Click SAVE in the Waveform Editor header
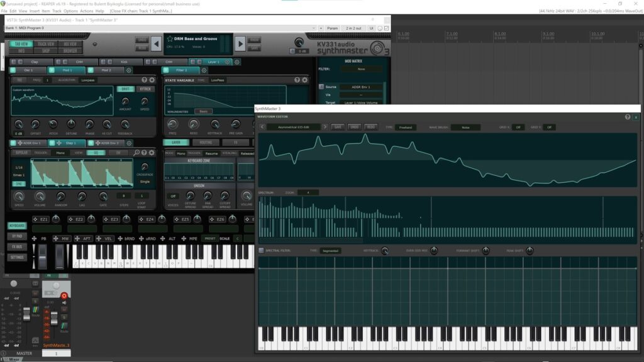The height and width of the screenshot is (362, 644). tap(338, 127)
